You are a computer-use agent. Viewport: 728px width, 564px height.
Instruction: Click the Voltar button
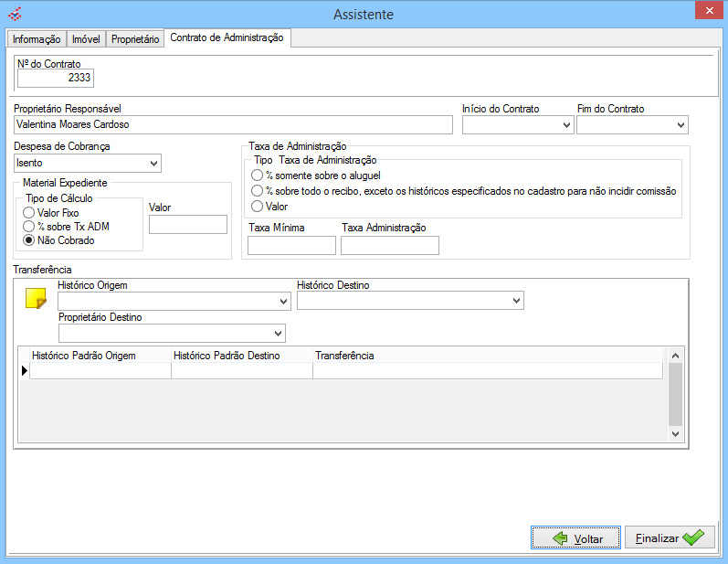(575, 538)
